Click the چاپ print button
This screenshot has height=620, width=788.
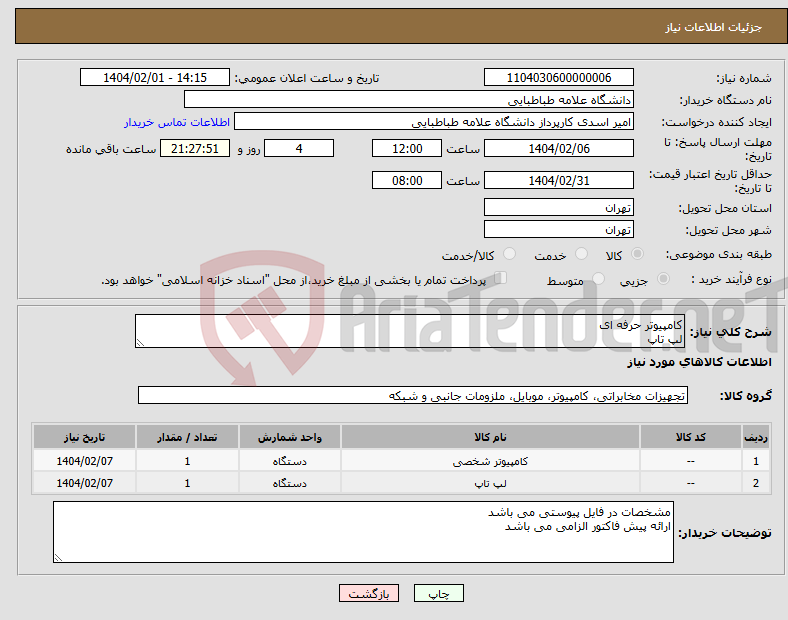click(439, 593)
